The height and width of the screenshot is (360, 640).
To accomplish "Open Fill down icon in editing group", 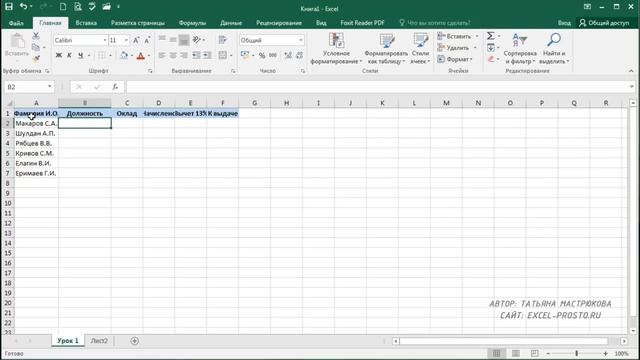I will tap(491, 47).
